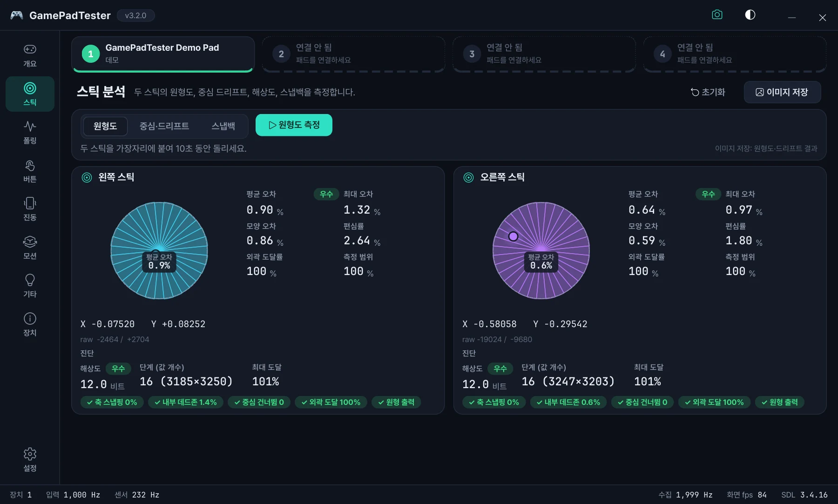
Task: Click the SDL 3.4.16 status entry
Action: (804, 495)
